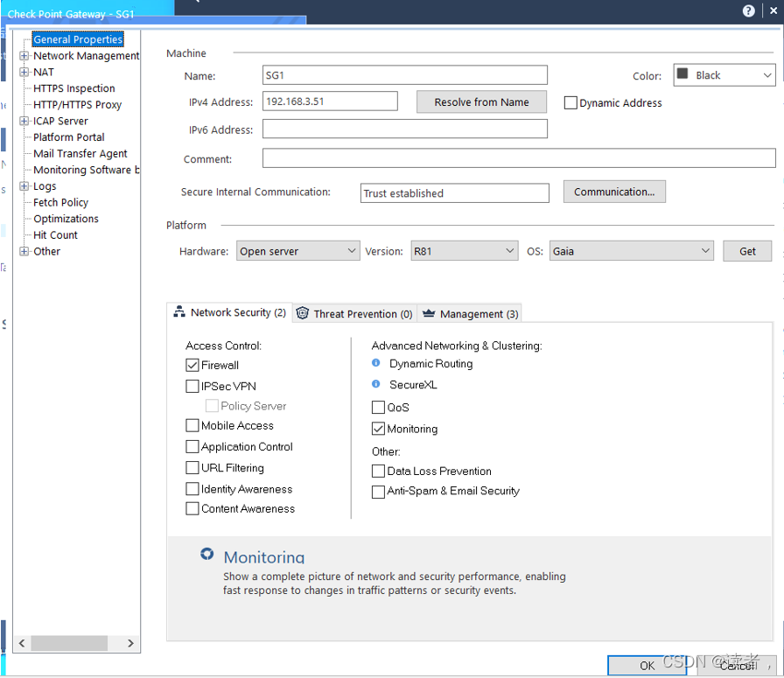Image resolution: width=784 pixels, height=678 pixels.
Task: Select Platform Portal in the tree
Action: point(69,137)
